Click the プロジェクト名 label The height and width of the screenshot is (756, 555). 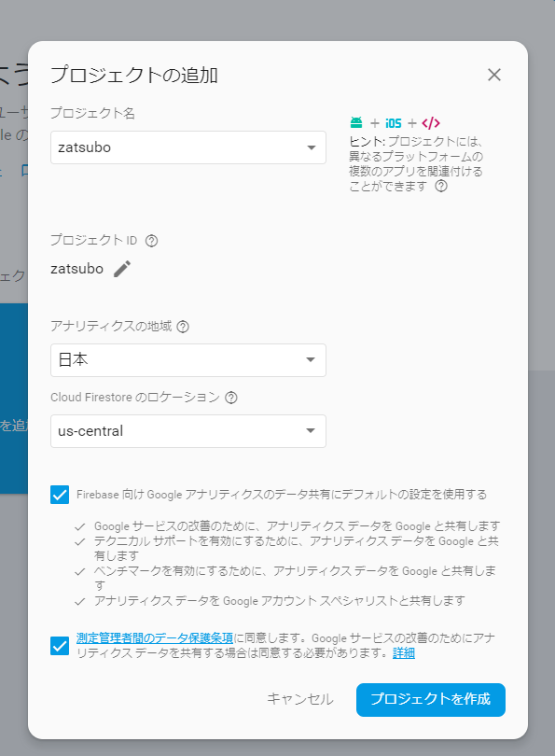tap(92, 113)
